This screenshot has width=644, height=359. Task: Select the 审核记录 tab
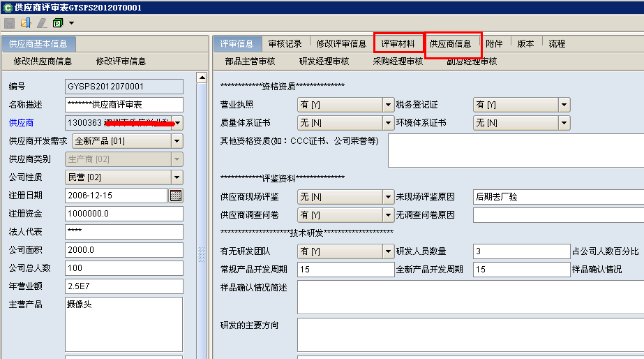pos(285,44)
